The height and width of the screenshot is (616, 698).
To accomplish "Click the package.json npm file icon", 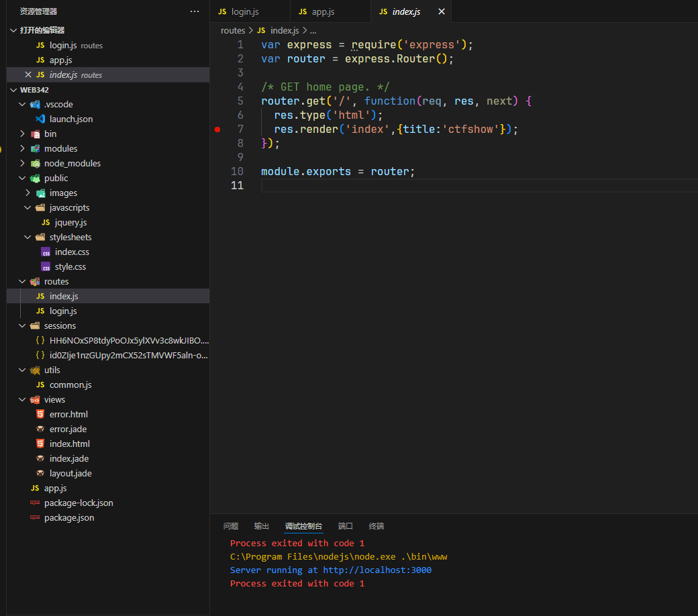I will (35, 517).
